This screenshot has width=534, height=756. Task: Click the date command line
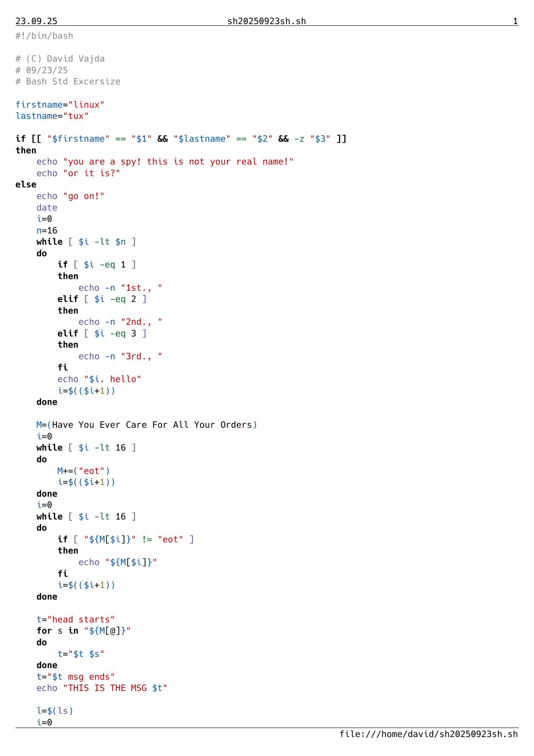click(x=47, y=208)
